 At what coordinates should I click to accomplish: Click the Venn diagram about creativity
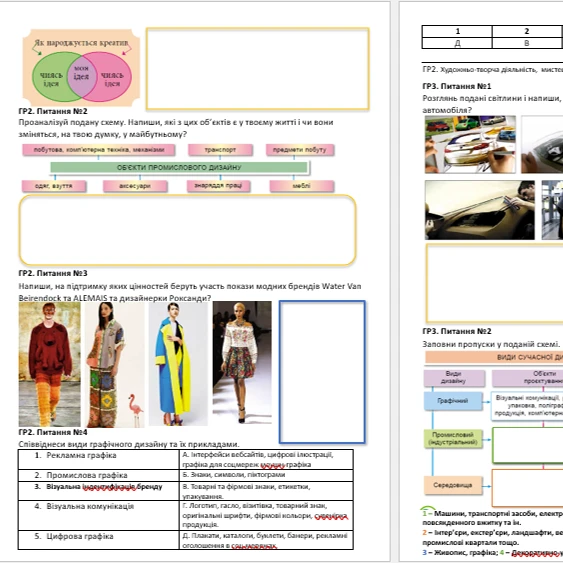(x=81, y=68)
